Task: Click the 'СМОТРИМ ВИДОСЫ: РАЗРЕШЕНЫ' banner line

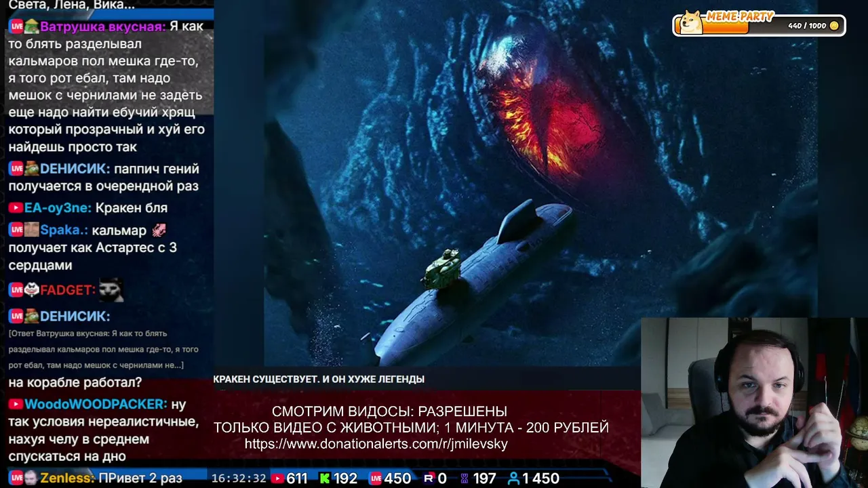Action: [x=389, y=411]
